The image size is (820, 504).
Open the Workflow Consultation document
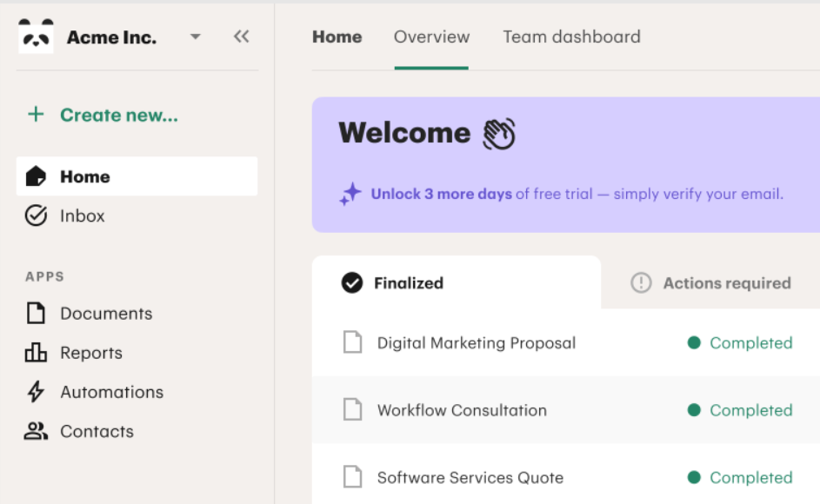[462, 410]
